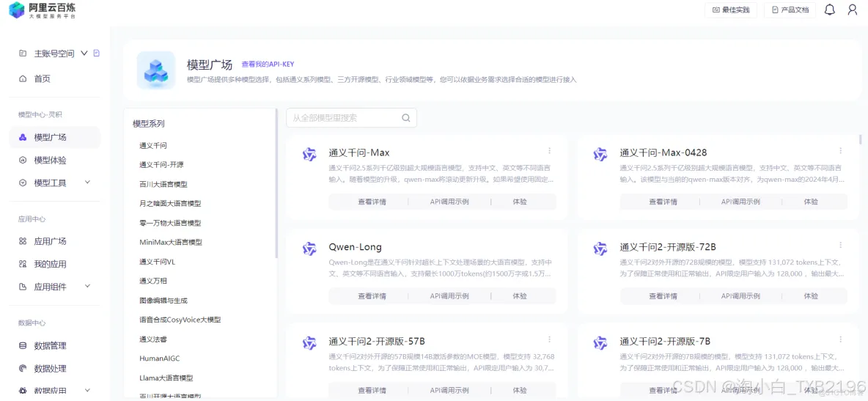Expand the 应用组件 sidebar submenu
This screenshot has width=868, height=401.
[x=87, y=287]
